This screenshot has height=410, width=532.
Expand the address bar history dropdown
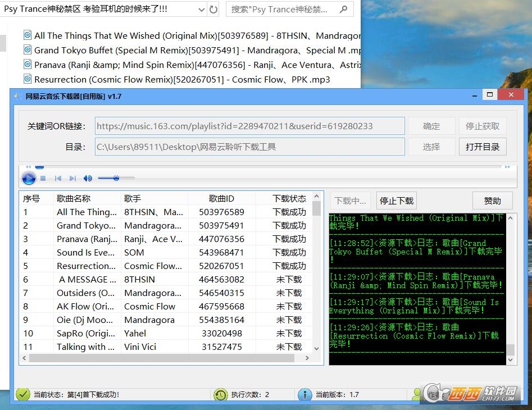click(202, 10)
